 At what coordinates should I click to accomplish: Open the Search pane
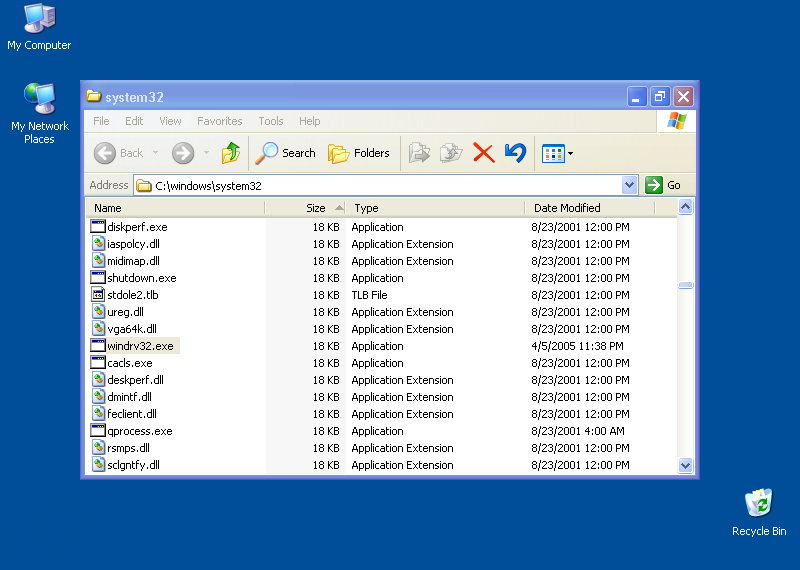pyautogui.click(x=286, y=153)
